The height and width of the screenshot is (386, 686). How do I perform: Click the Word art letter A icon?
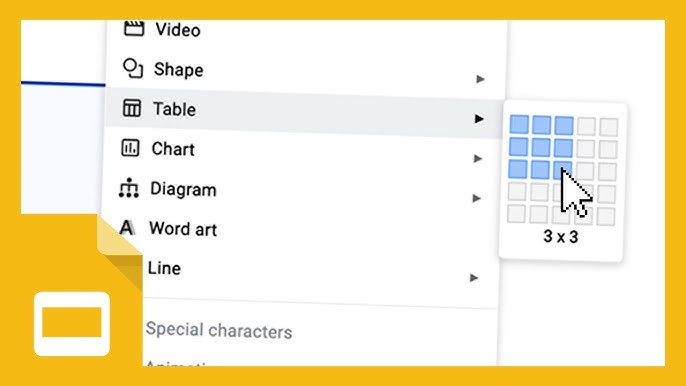[x=127, y=228]
